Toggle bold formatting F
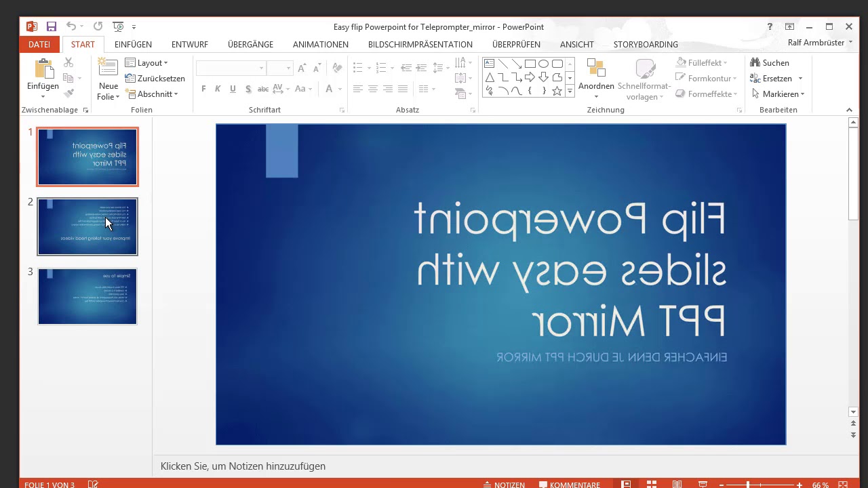This screenshot has height=488, width=868. (203, 89)
